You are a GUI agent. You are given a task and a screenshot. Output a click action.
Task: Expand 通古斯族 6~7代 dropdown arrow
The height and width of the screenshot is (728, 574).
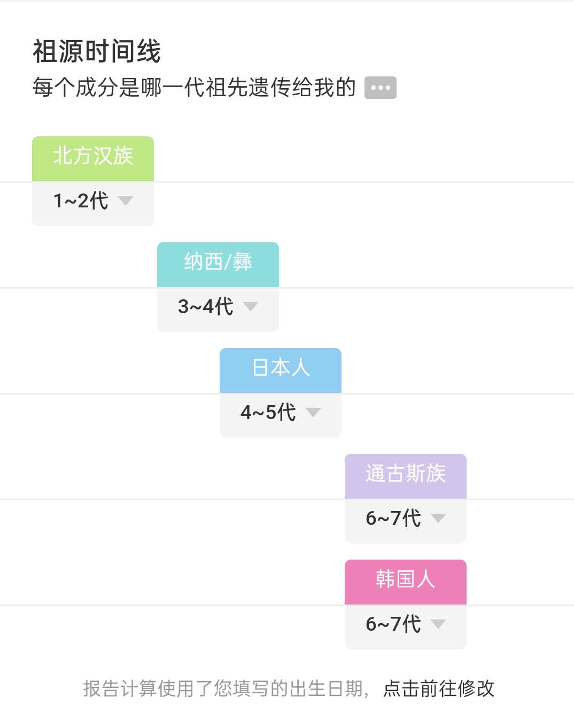point(438,518)
